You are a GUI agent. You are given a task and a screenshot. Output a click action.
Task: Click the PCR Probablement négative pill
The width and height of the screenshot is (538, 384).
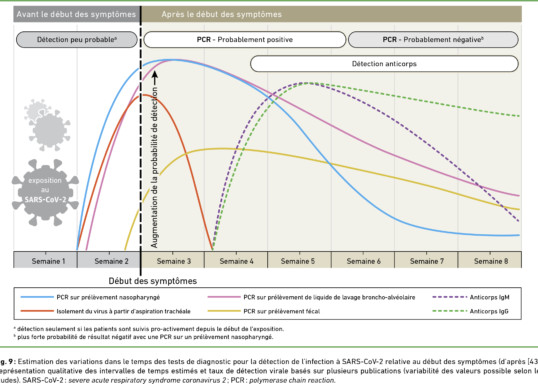433,39
